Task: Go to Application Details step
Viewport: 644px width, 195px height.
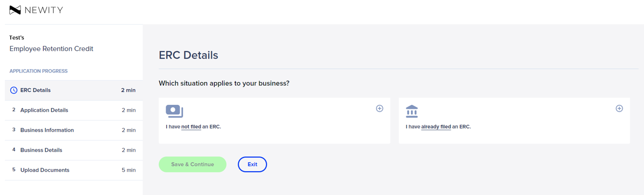Action: pyautogui.click(x=74, y=110)
